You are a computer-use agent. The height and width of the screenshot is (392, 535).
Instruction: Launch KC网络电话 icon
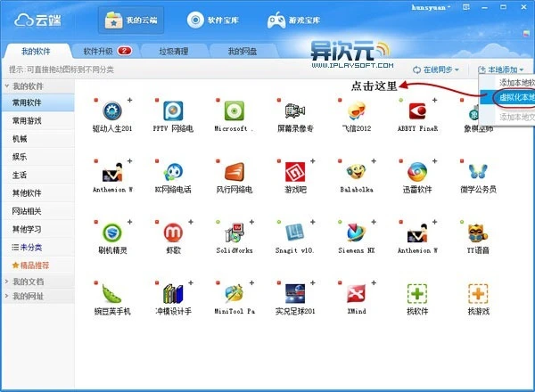[x=173, y=172]
